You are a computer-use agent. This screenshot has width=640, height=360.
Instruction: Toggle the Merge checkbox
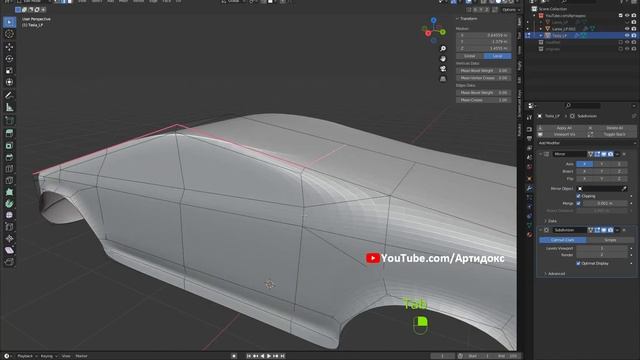click(578, 203)
